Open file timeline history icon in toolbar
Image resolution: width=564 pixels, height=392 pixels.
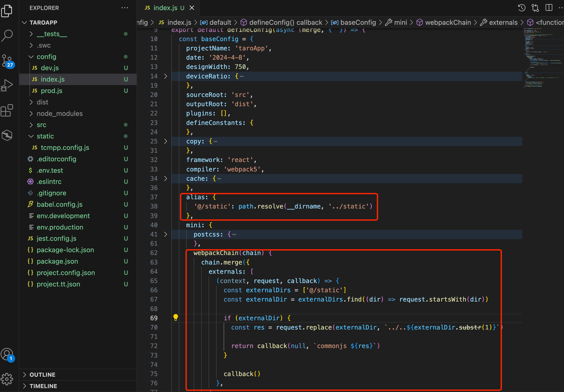tap(522, 8)
